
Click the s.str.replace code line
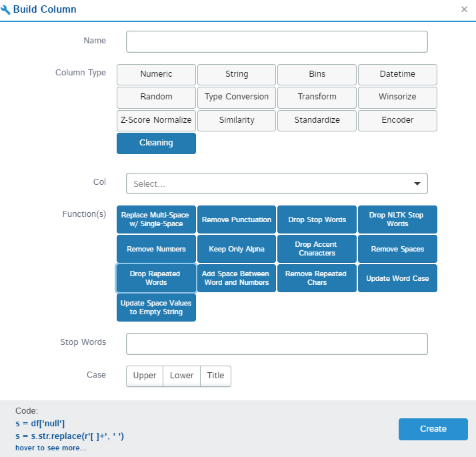point(69,436)
